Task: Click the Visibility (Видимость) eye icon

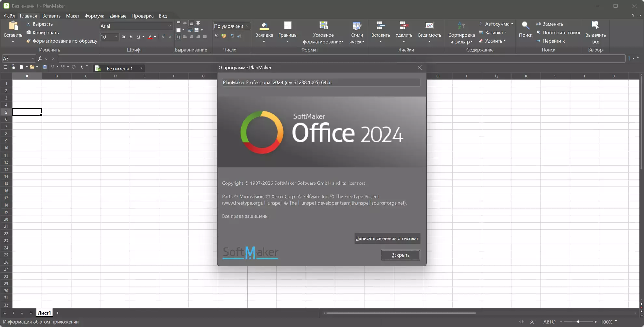Action: point(429,26)
